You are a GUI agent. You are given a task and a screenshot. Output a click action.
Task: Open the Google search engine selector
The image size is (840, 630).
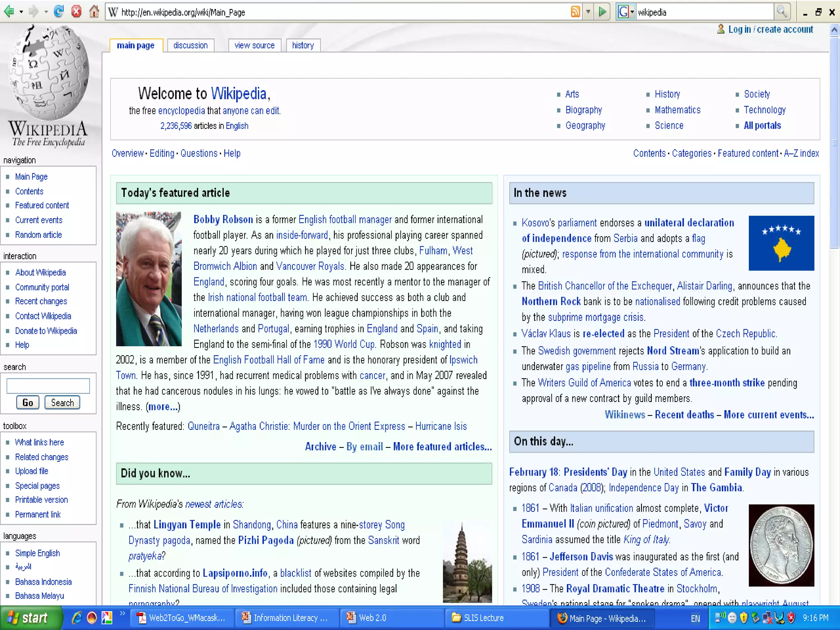(x=626, y=12)
